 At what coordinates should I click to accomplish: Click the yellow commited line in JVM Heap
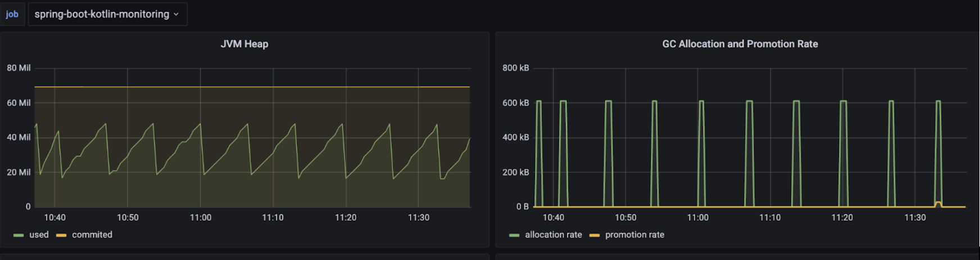pyautogui.click(x=252, y=87)
